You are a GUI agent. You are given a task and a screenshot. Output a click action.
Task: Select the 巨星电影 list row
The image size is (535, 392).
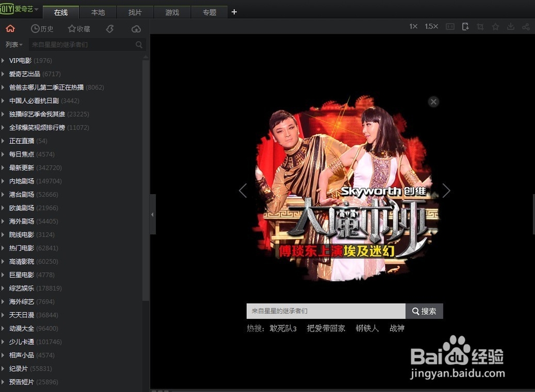coord(71,275)
